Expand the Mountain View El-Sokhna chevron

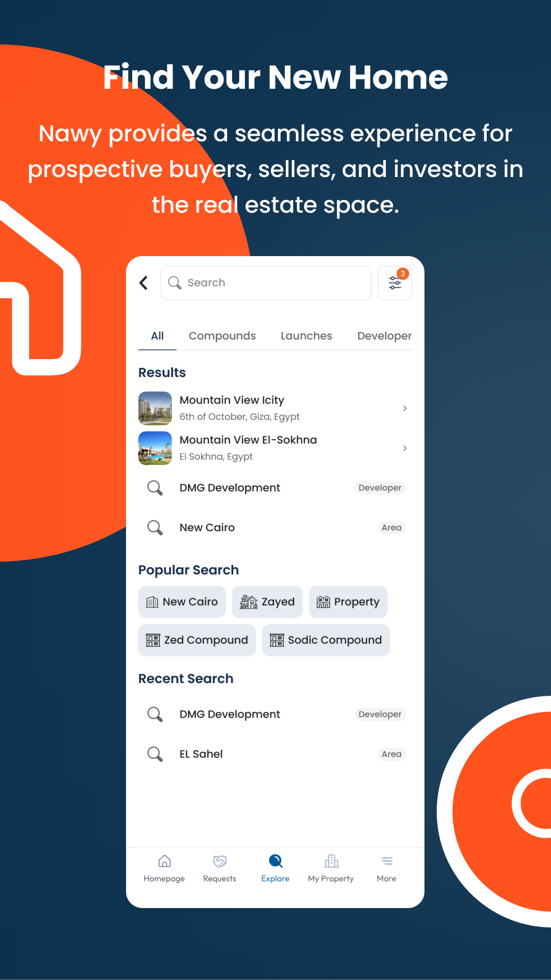coord(405,448)
